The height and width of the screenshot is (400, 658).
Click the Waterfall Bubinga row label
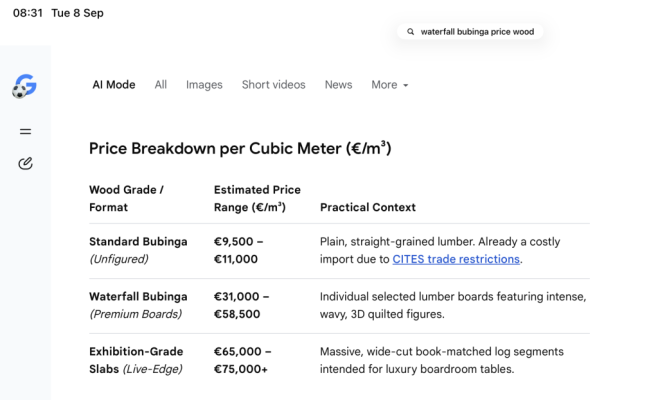(x=138, y=306)
